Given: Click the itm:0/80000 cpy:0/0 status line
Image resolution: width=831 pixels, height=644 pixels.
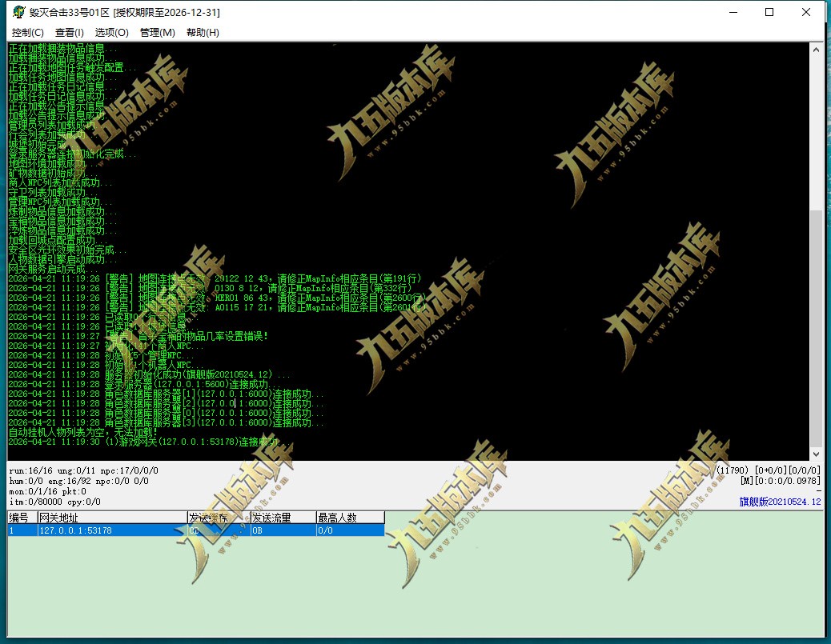Looking at the screenshot, I should tap(54, 502).
